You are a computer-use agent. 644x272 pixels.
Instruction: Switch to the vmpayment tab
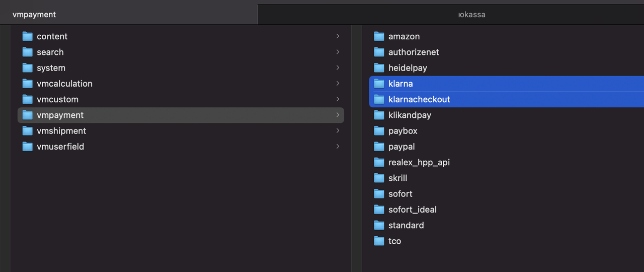[x=129, y=15]
